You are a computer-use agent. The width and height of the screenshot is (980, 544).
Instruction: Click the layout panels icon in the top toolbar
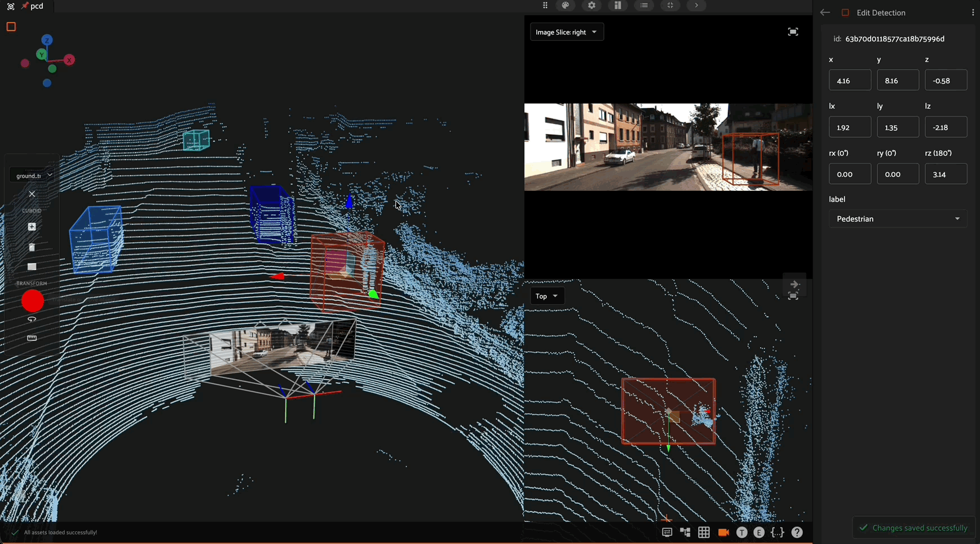coord(618,6)
